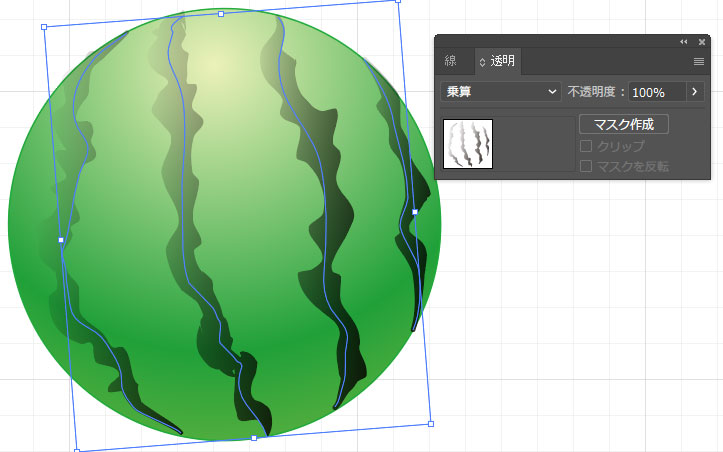723x452 pixels.
Task: Click the empty mask thumbnail area
Action: 533,144
